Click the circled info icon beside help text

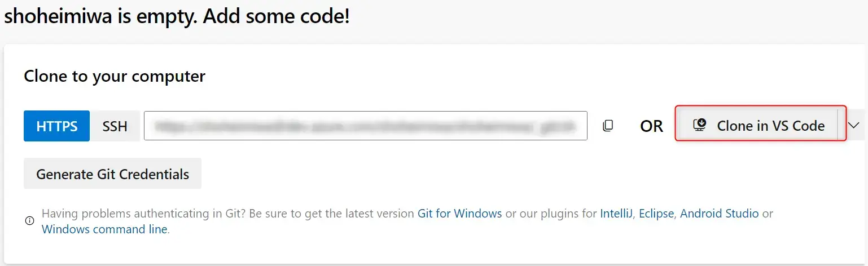(30, 221)
